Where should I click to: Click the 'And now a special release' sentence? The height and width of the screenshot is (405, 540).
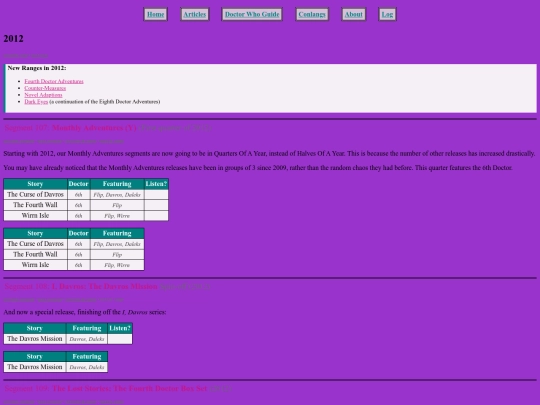pyautogui.click(x=85, y=312)
